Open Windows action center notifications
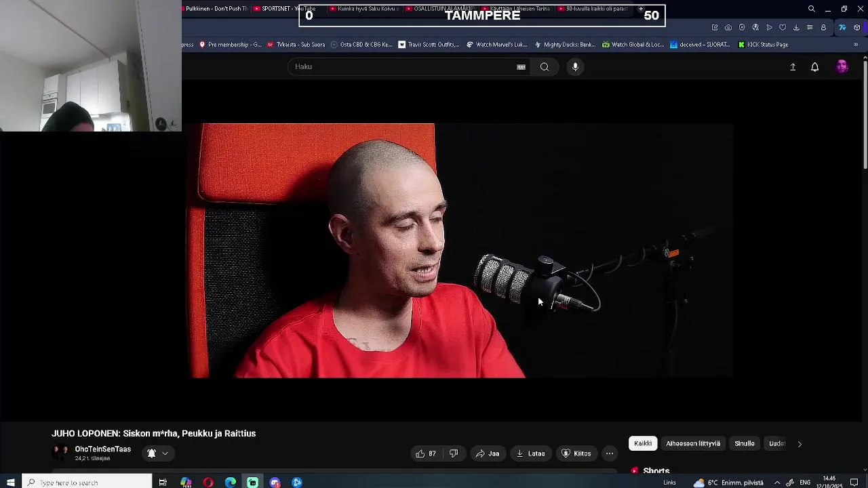Viewport: 868px width, 488px height. 855,483
